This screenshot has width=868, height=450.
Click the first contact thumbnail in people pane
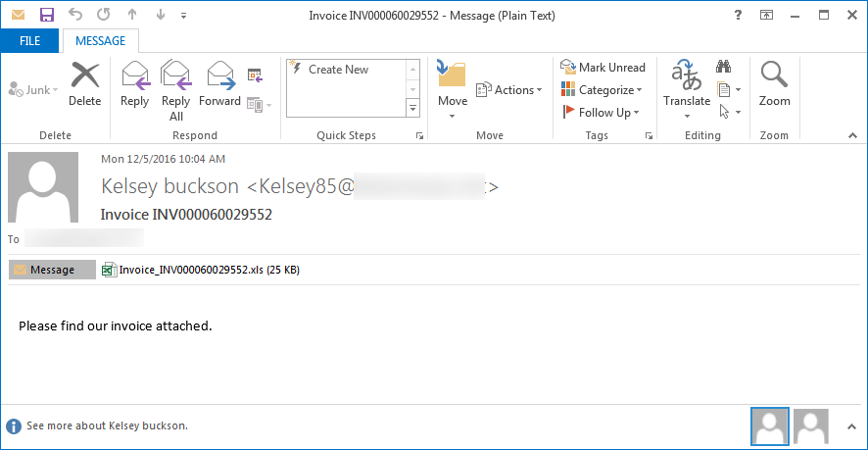tap(769, 426)
